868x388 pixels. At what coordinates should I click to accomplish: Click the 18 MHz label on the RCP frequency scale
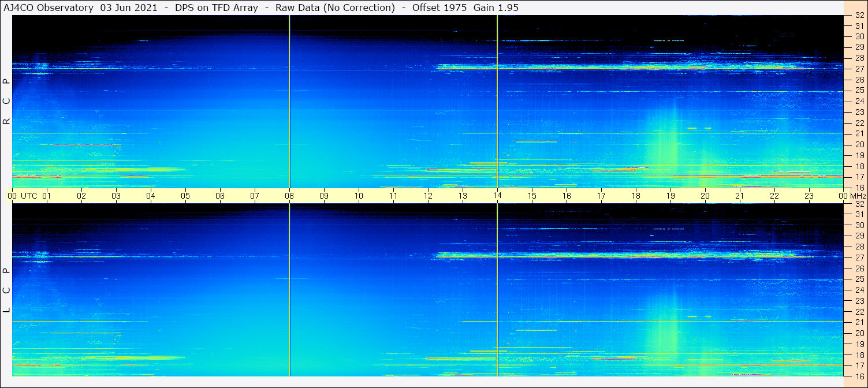pyautogui.click(x=859, y=166)
